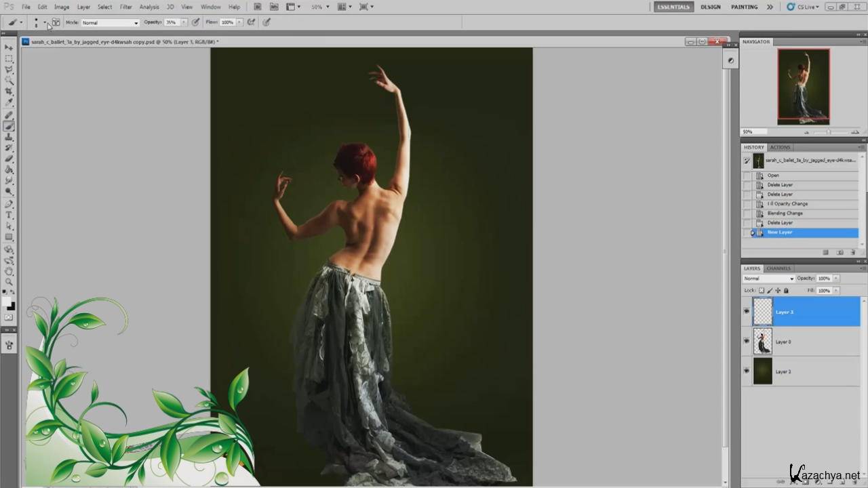Expand the brush Opacity slider arrow
868x488 pixels.
pyautogui.click(x=183, y=22)
